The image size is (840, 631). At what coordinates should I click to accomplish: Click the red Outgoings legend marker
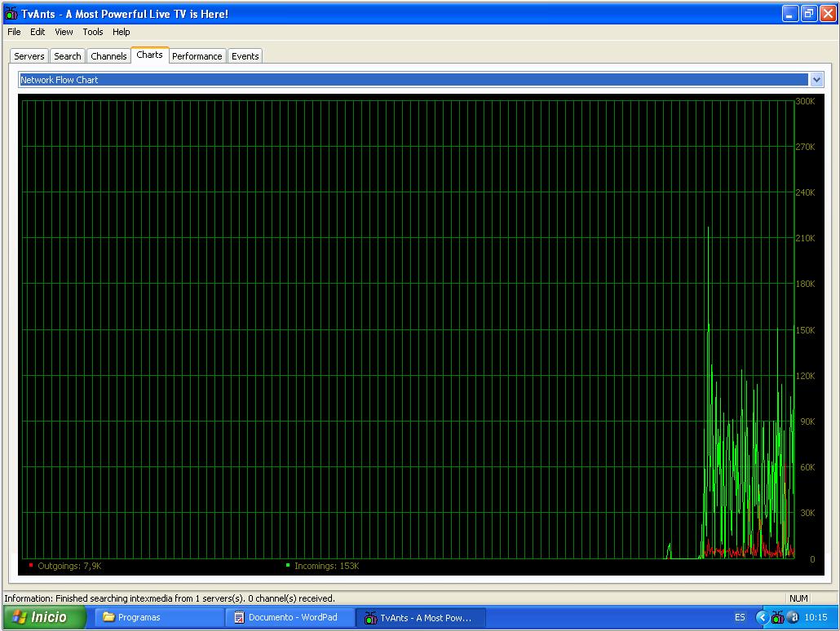tap(31, 565)
